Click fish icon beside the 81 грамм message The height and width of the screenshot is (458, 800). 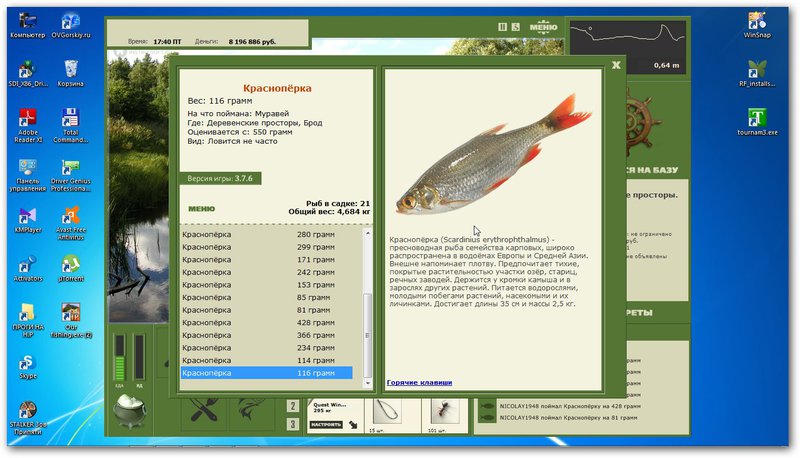click(487, 418)
